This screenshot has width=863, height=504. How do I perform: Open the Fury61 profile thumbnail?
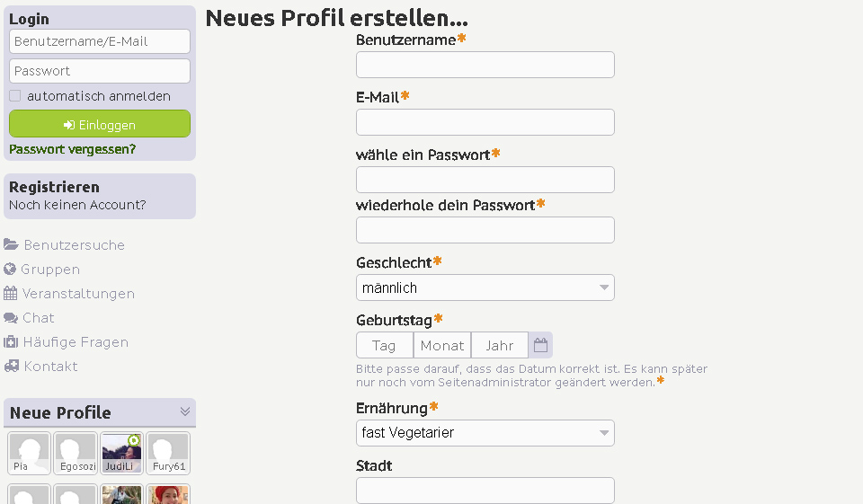(168, 453)
